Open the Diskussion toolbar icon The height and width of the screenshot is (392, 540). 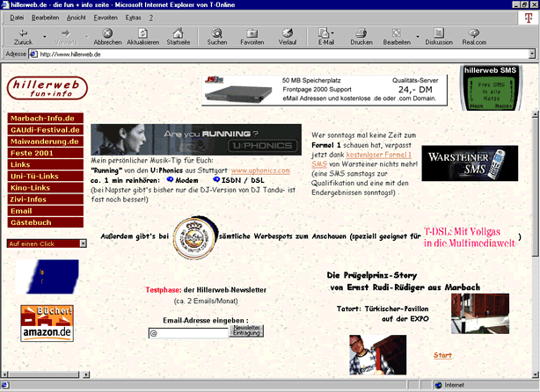[x=438, y=33]
